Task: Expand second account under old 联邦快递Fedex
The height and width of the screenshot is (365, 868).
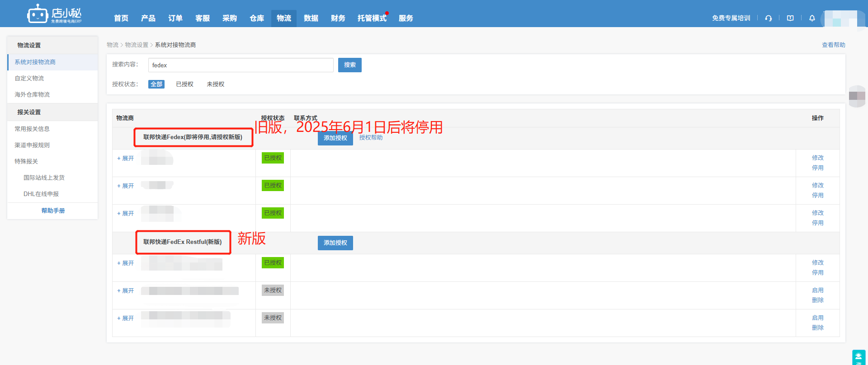Action: [x=126, y=186]
